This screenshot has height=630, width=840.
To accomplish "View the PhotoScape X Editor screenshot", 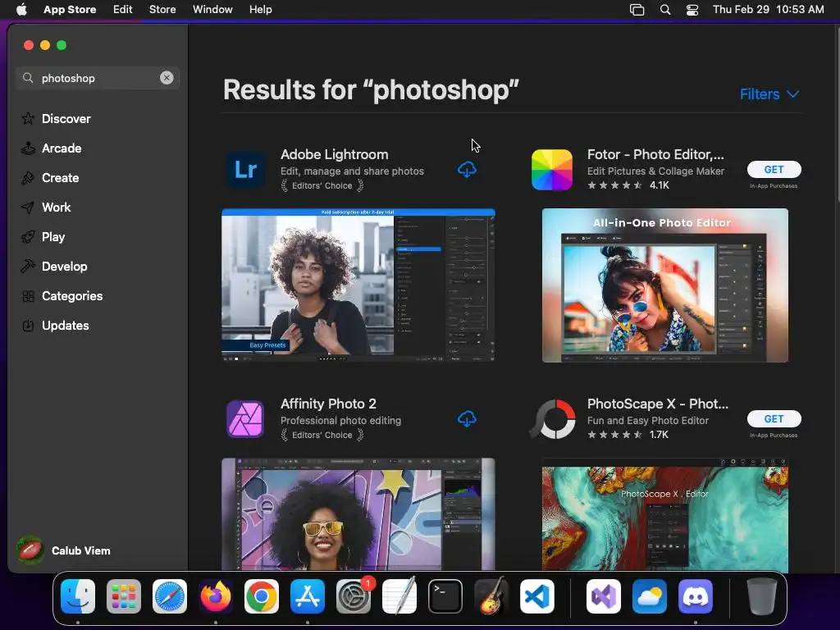I will point(664,515).
